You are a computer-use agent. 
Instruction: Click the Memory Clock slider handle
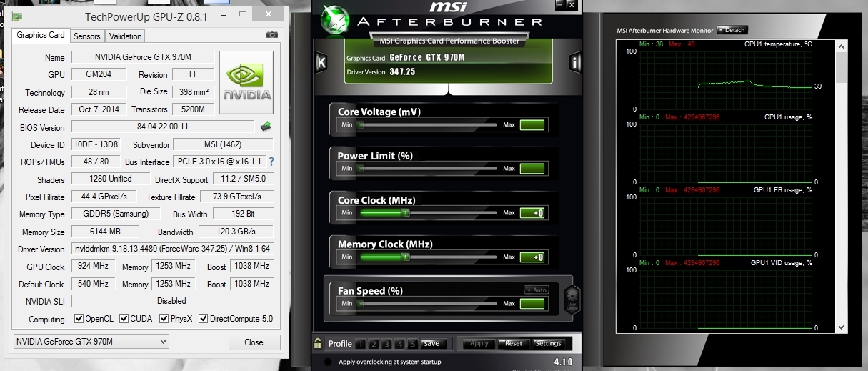point(406,257)
